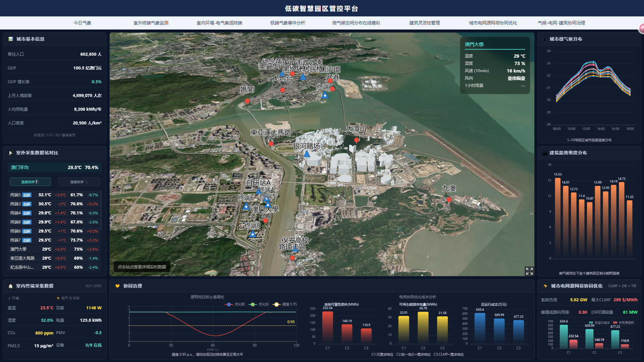Image resolution: width=644 pixels, height=362 pixels.
Task: Toggle the 优化后 legend series
Action: pyautogui.click(x=259, y=304)
